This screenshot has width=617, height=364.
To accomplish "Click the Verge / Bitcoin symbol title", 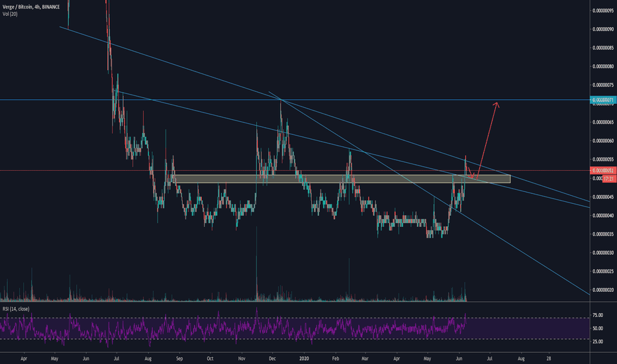I will [x=31, y=7].
